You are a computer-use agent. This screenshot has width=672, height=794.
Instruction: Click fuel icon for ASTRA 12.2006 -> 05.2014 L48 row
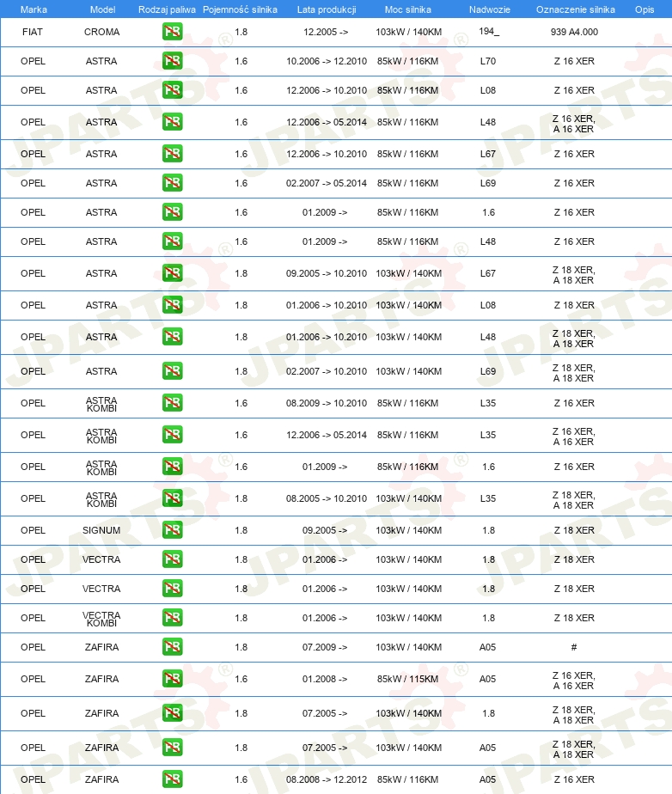click(172, 122)
